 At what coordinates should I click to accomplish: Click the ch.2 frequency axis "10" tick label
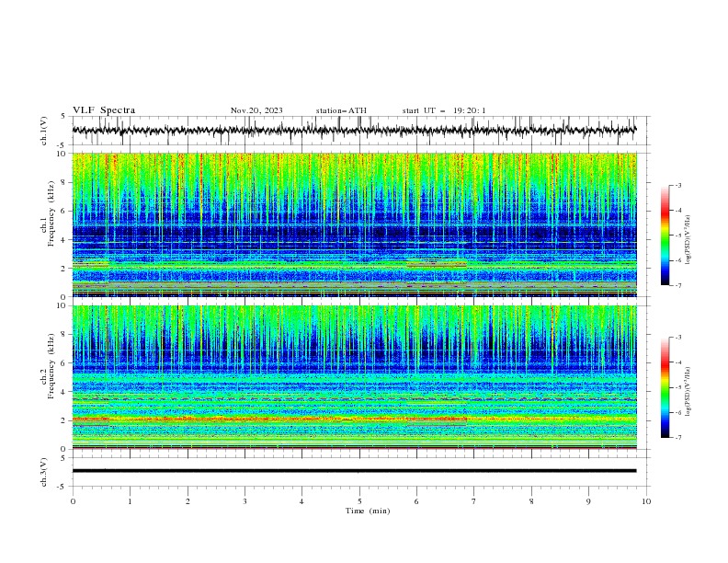click(63, 305)
